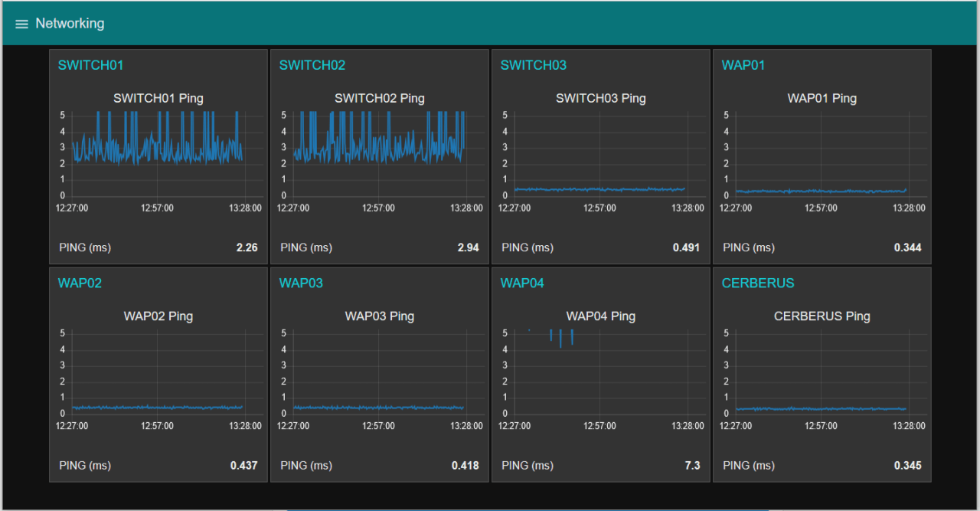The image size is (980, 511).
Task: Open the WAP02 panel link
Action: 80,283
